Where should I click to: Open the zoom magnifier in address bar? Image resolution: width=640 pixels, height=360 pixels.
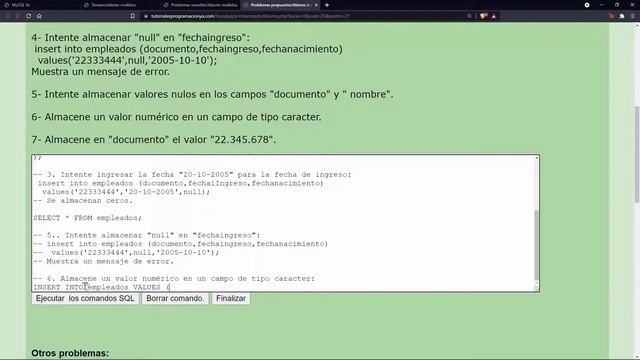(x=469, y=16)
